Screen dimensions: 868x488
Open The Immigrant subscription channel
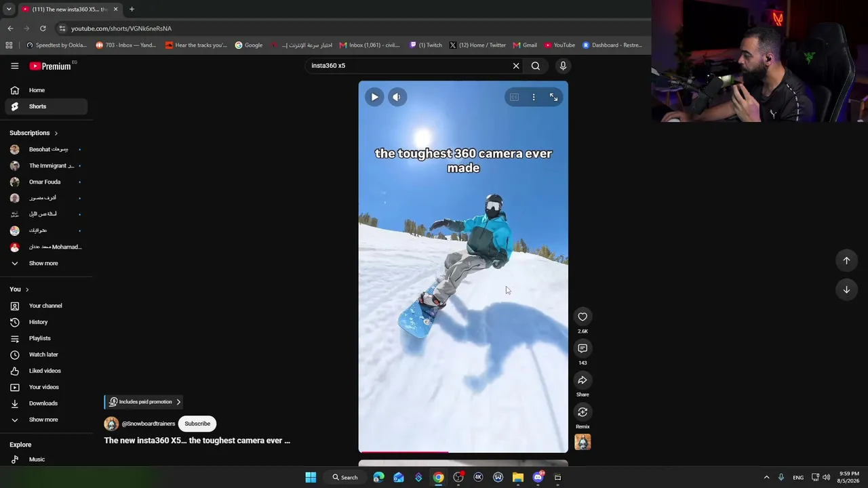click(x=46, y=165)
